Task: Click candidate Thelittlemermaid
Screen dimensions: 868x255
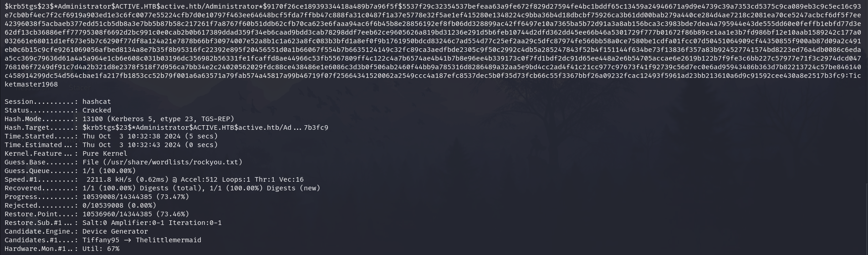Action: tap(168, 240)
